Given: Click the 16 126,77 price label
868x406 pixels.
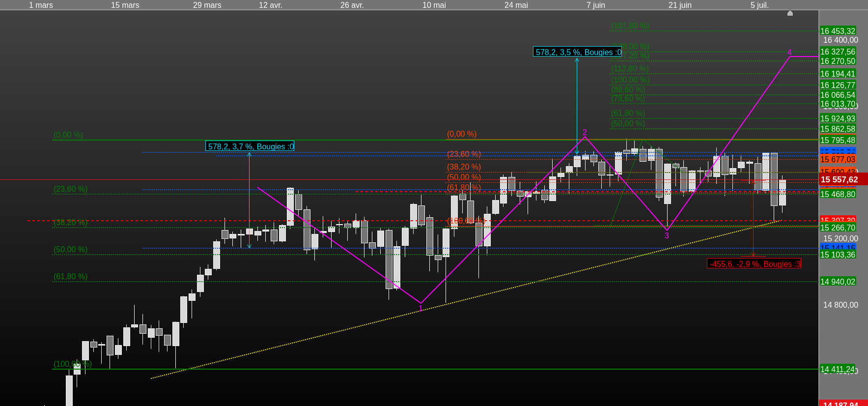Looking at the screenshot, I should [838, 85].
